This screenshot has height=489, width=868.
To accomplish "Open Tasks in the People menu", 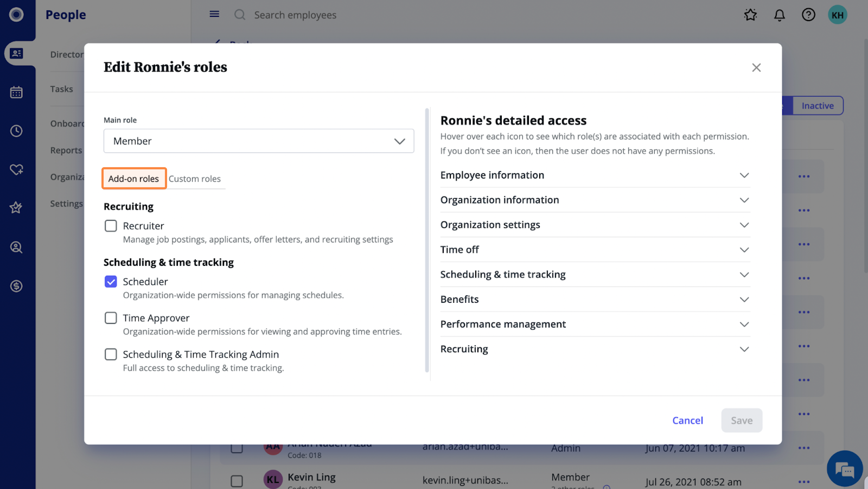I will click(x=61, y=89).
